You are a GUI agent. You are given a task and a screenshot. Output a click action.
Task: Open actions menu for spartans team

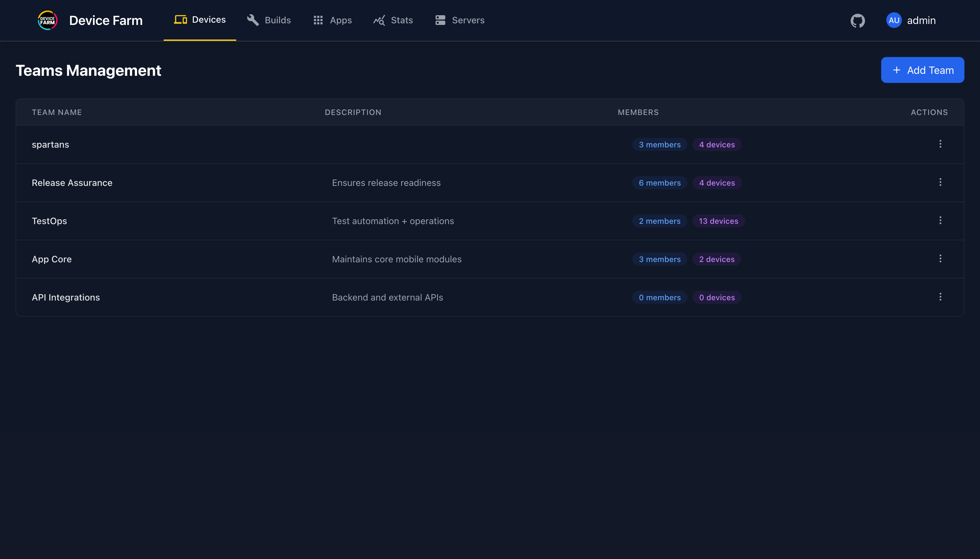(940, 144)
